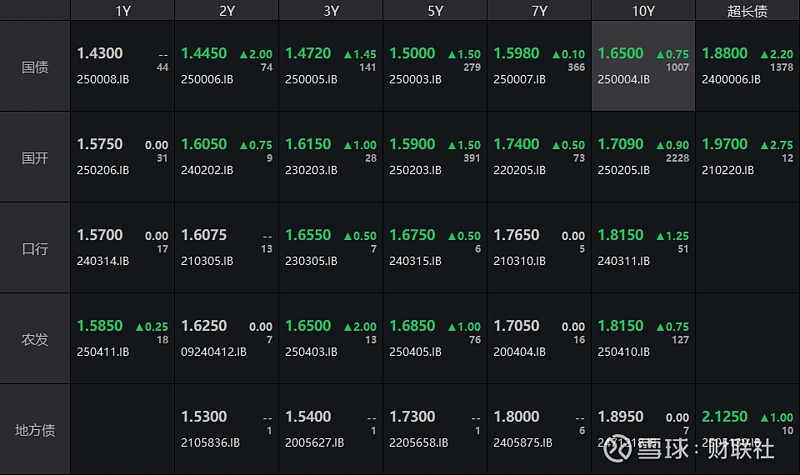Click the 国开 row label
The width and height of the screenshot is (800, 475).
[x=35, y=157]
